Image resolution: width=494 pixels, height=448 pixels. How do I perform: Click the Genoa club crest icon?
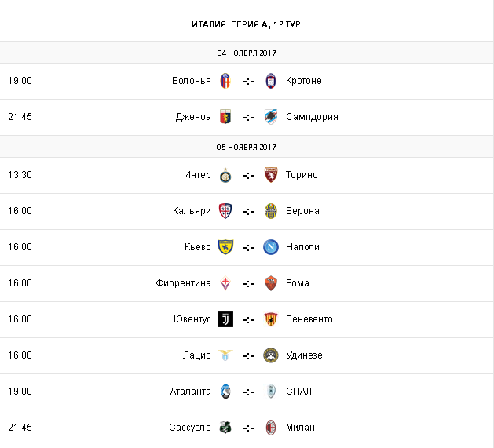[225, 117]
